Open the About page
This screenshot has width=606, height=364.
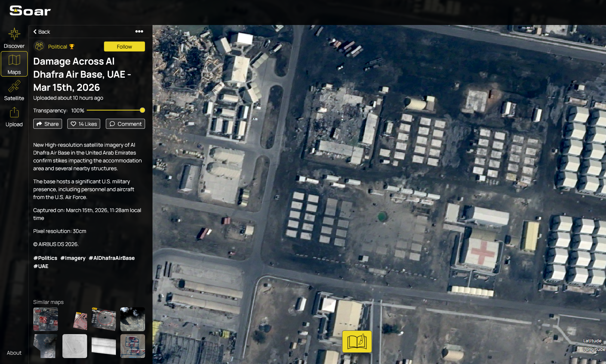tap(14, 353)
